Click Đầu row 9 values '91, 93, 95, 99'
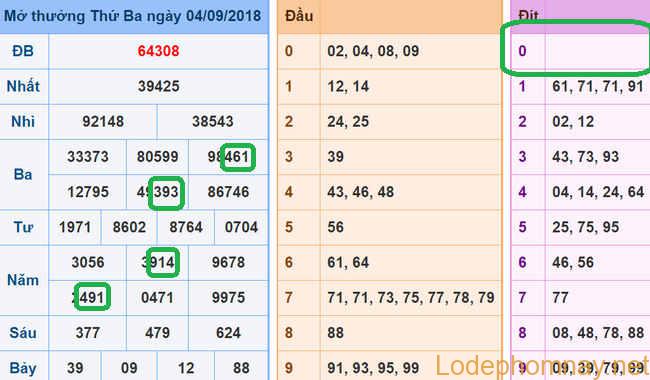The height and width of the screenshot is (380, 650). click(x=373, y=368)
